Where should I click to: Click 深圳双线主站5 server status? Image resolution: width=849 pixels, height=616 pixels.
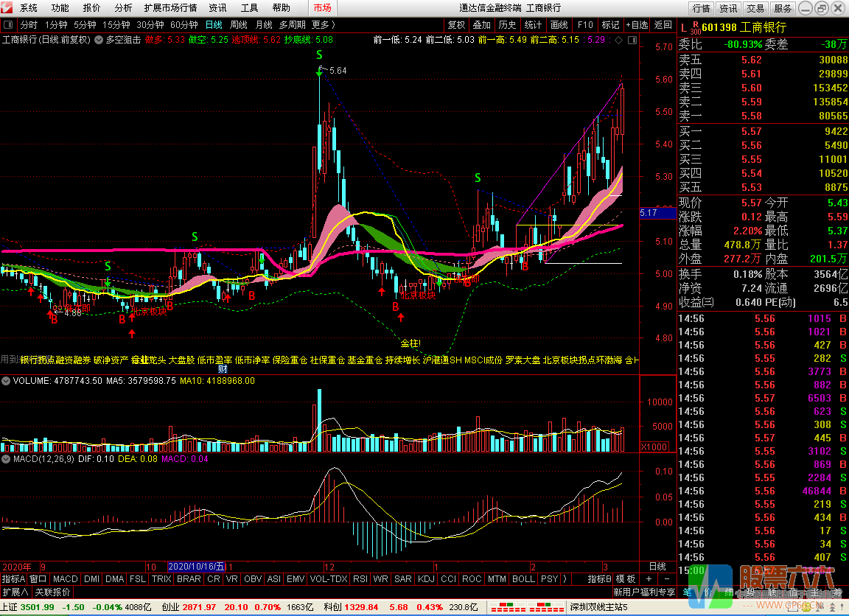click(599, 607)
